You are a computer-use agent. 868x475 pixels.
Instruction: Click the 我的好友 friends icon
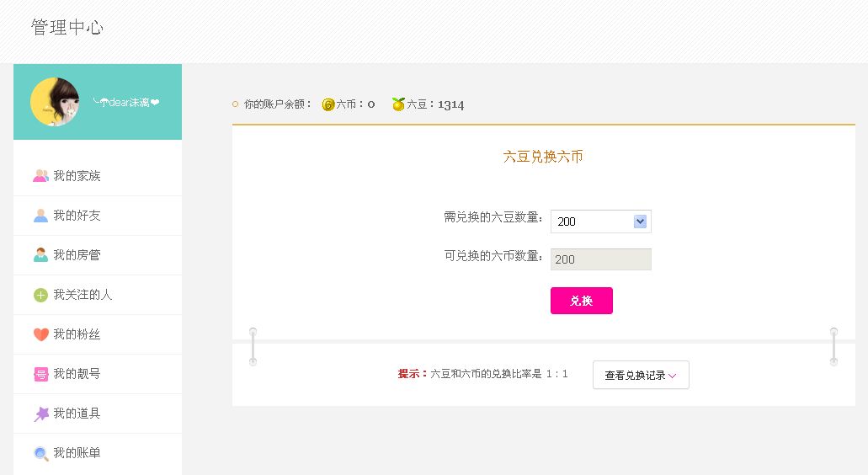coord(40,216)
